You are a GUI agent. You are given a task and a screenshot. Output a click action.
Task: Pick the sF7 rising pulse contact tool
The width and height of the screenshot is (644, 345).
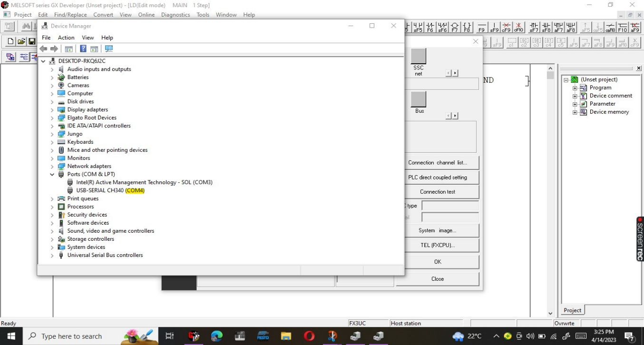534,27
